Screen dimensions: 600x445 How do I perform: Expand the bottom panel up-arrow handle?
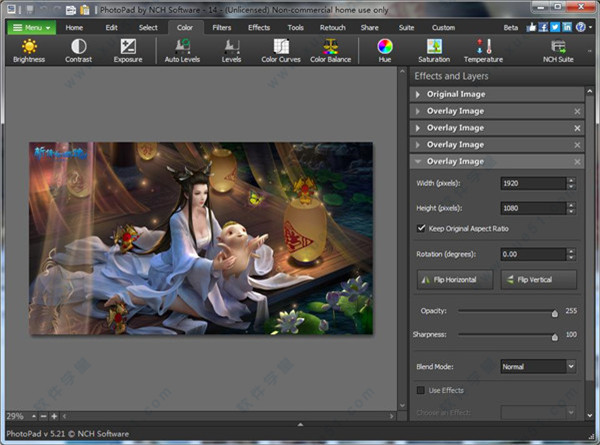pos(300,424)
